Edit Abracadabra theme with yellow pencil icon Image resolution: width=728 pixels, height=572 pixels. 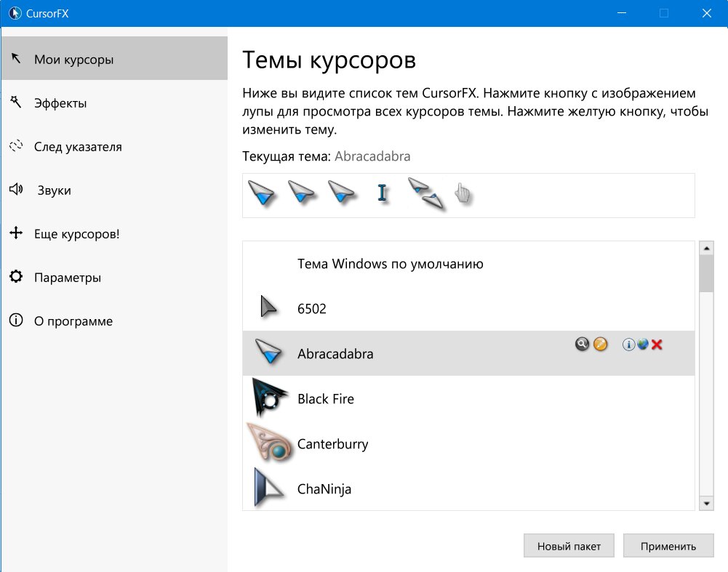600,344
